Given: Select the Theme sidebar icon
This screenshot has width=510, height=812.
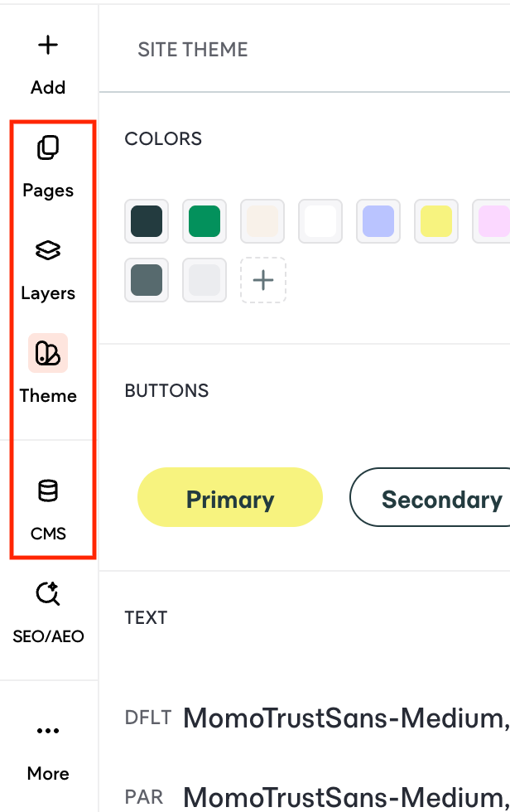Looking at the screenshot, I should tap(48, 369).
